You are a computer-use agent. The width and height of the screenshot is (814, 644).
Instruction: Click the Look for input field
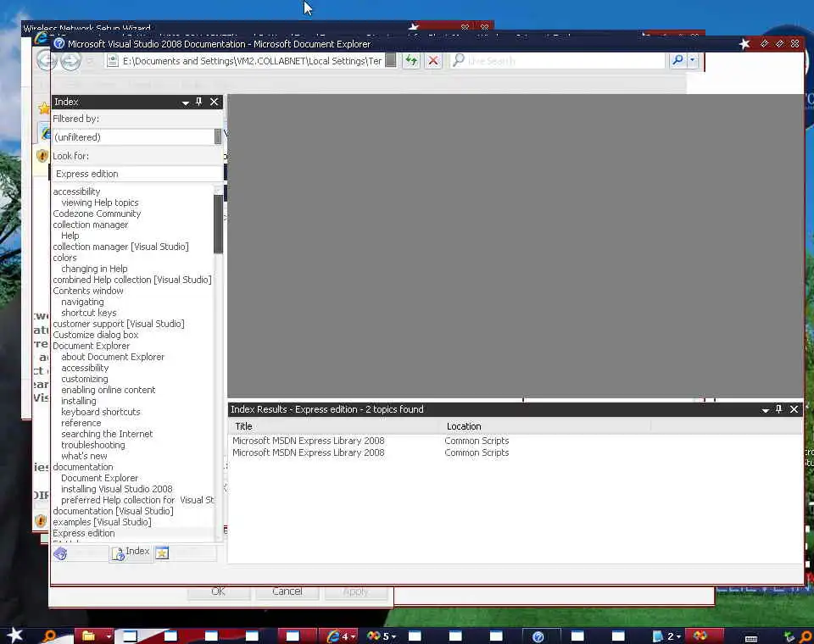pyautogui.click(x=137, y=174)
